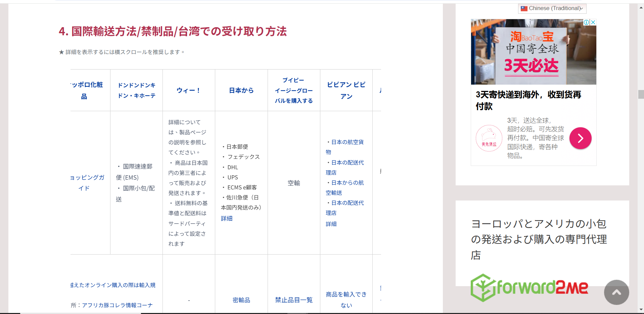Close the BaoTao advertisement with the X icon
This screenshot has height=314, width=644.
[x=593, y=22]
